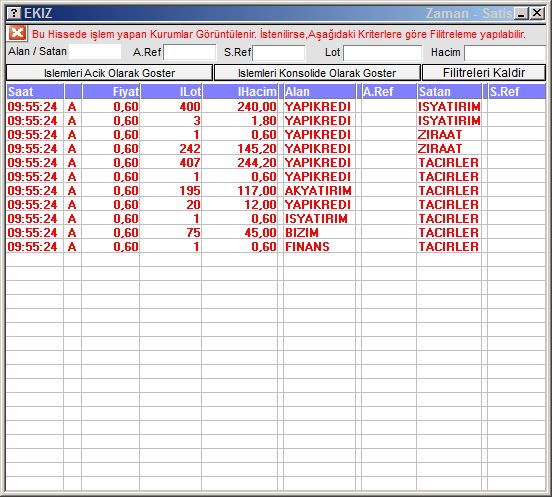552x497 pixels.
Task: Sort by the Saat column header
Action: coord(35,92)
